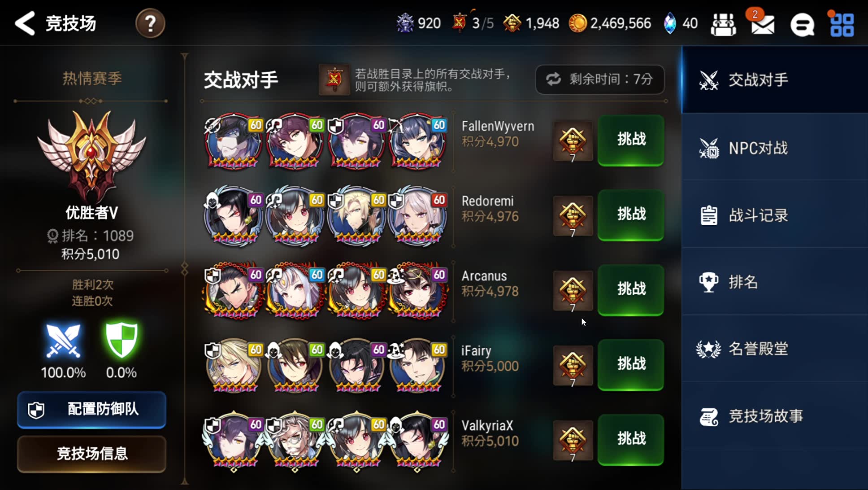The image size is (868, 490).
Task: Tap the blue crystal currency icon
Action: coord(670,23)
